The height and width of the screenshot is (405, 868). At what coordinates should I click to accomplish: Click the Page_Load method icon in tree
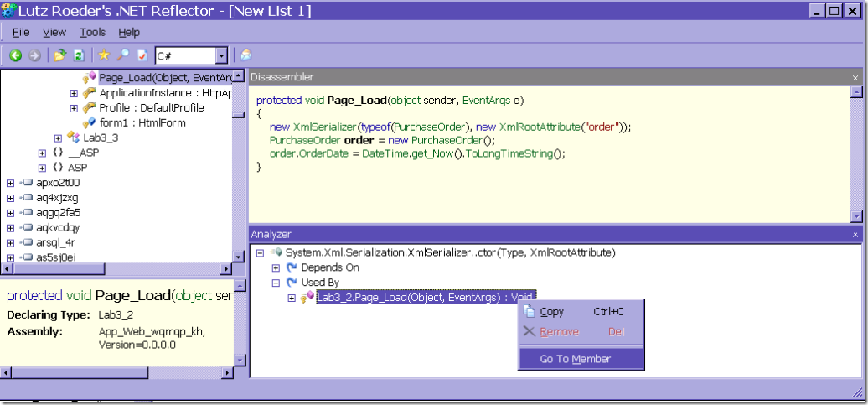[x=89, y=77]
